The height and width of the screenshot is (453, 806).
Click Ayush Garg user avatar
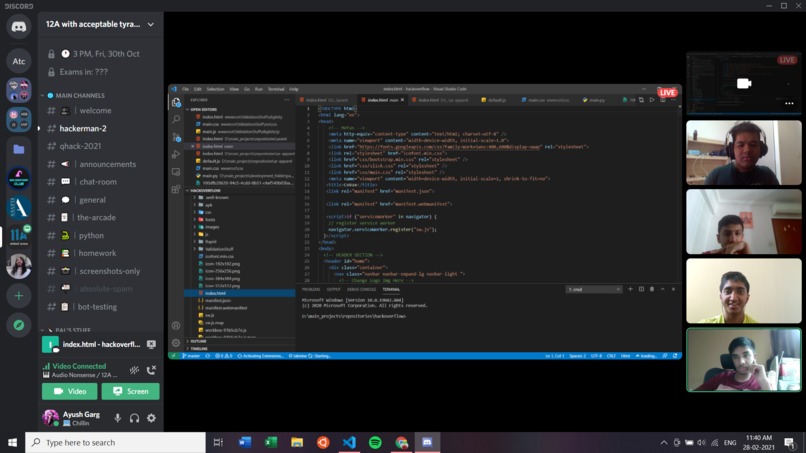50,418
